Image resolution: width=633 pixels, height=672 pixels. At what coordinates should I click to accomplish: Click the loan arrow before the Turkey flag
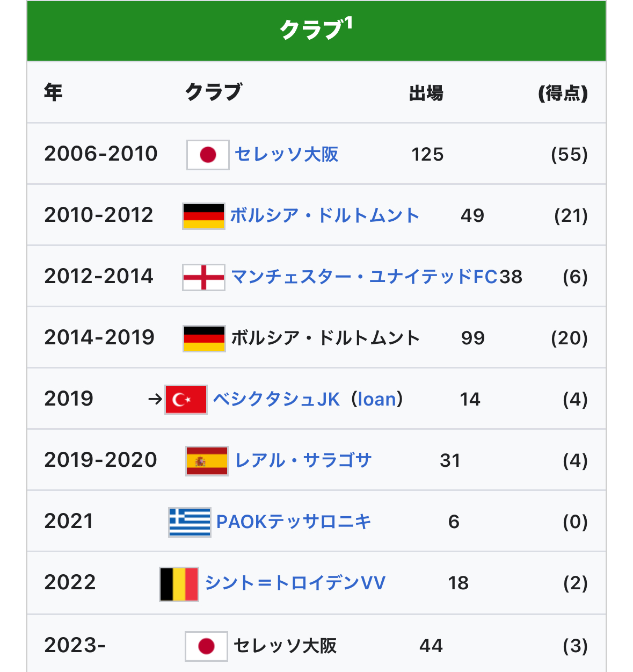click(155, 399)
